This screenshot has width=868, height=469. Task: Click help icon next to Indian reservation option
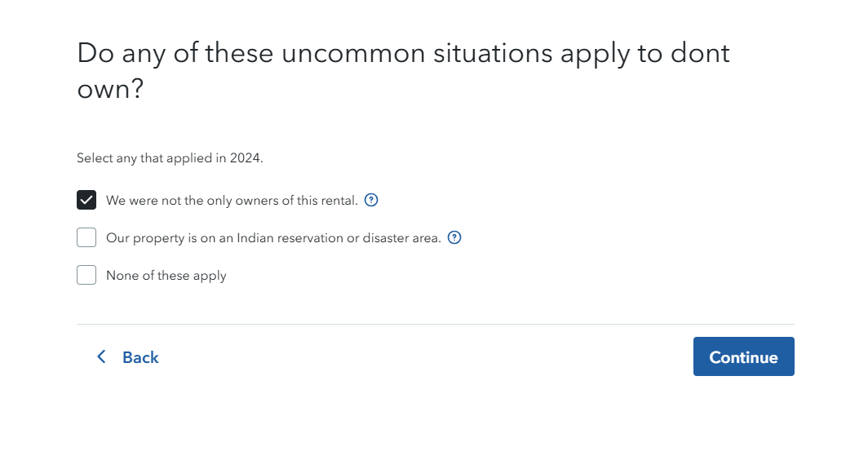(x=454, y=237)
